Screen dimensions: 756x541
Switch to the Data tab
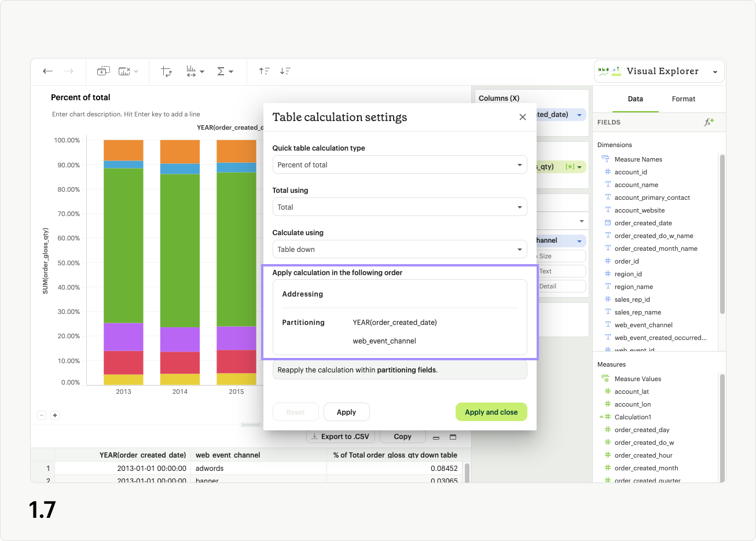(635, 99)
